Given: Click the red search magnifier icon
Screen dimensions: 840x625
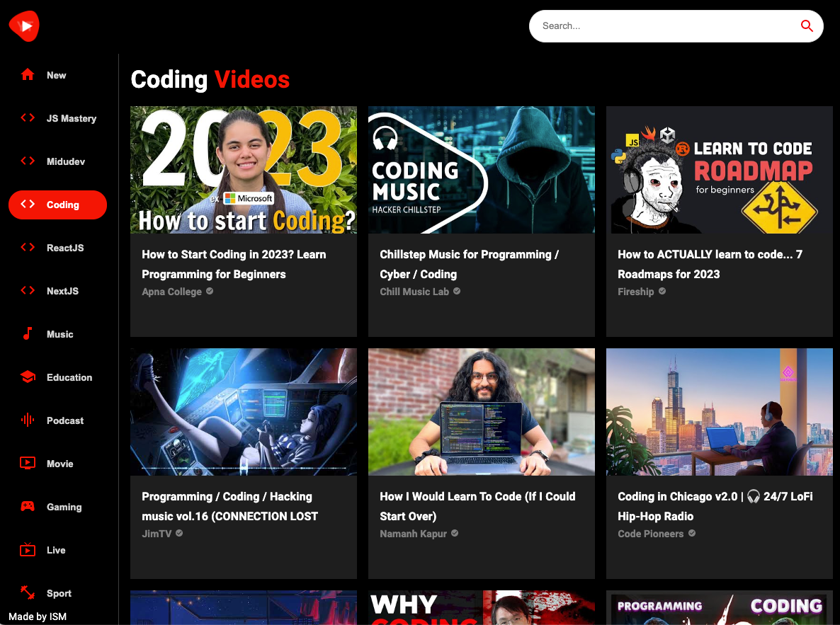Looking at the screenshot, I should (x=806, y=25).
